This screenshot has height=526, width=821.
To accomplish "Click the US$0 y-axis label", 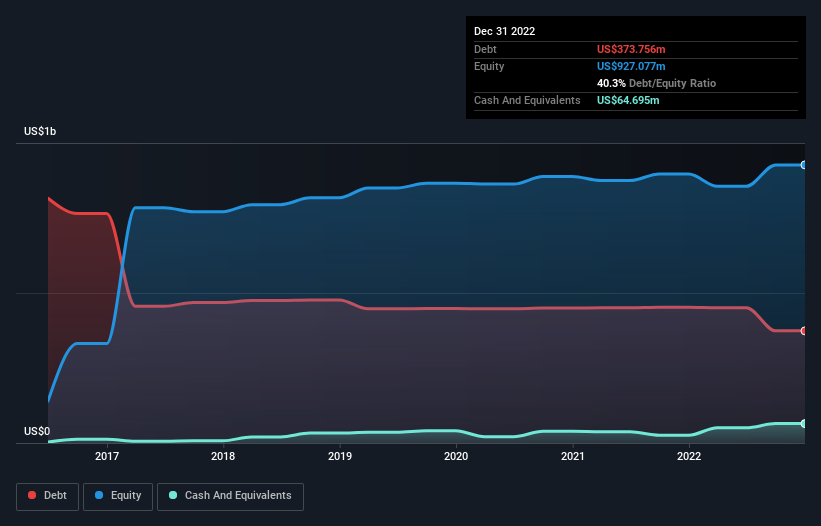I will 37,431.
